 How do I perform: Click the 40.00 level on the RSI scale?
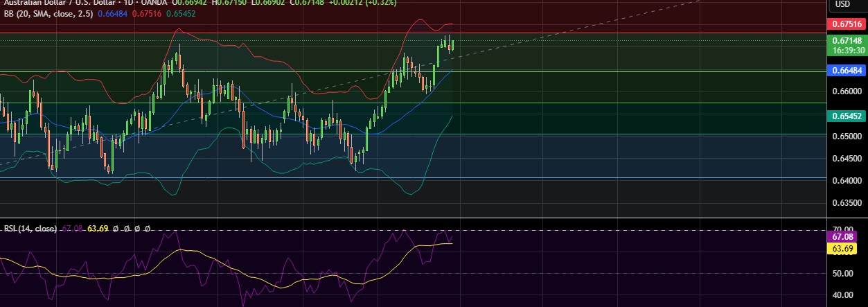click(842, 295)
